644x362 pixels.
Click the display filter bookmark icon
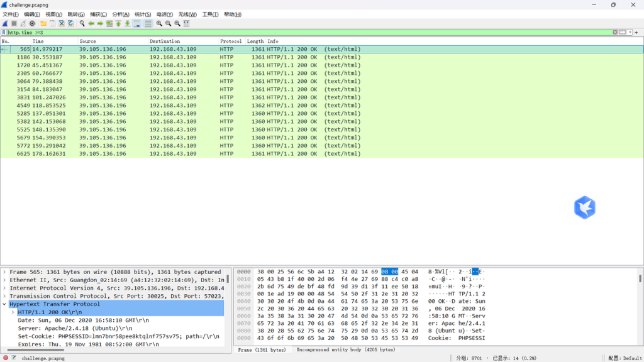[x=4, y=32]
